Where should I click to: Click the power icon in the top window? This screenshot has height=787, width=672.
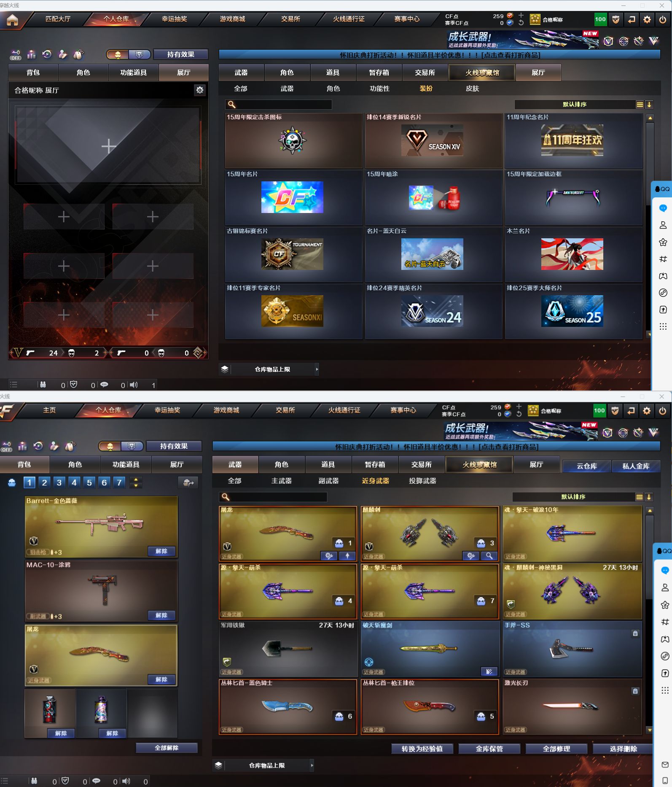pos(662,19)
